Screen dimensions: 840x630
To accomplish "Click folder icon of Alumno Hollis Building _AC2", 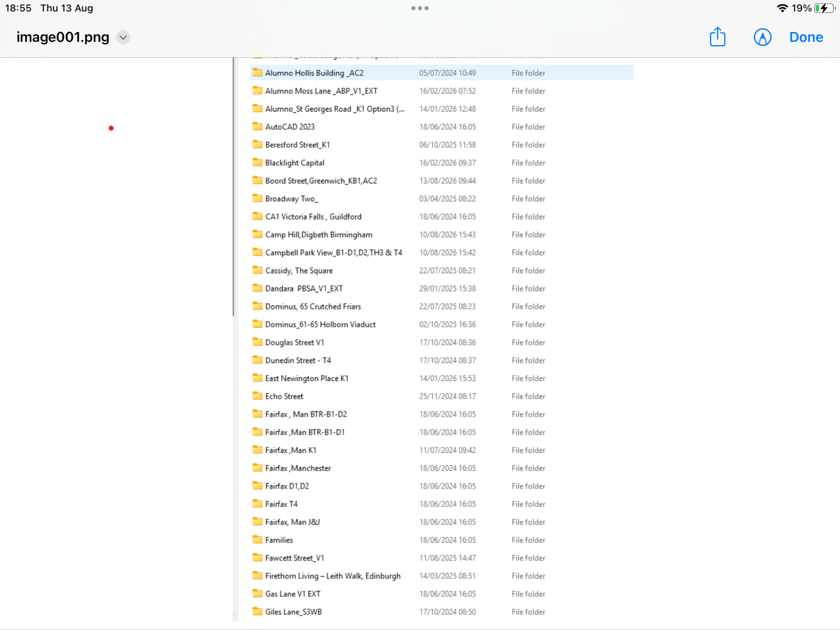I will (x=258, y=73).
